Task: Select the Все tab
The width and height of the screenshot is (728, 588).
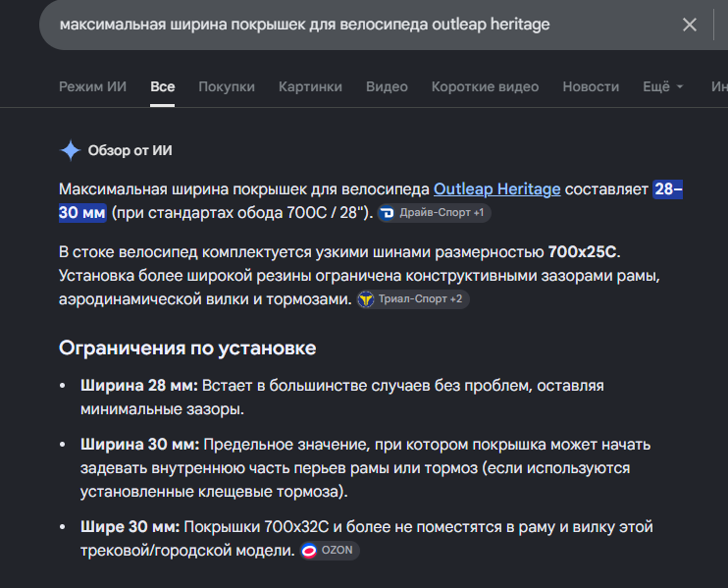Action: tap(163, 86)
